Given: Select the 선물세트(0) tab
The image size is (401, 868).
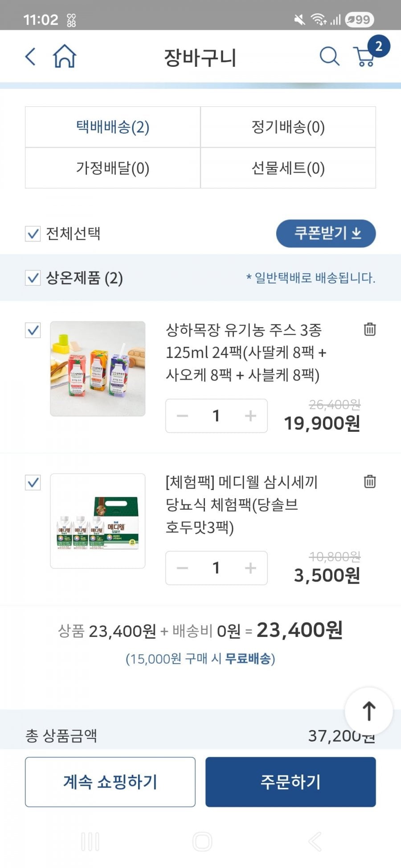Looking at the screenshot, I should (288, 168).
